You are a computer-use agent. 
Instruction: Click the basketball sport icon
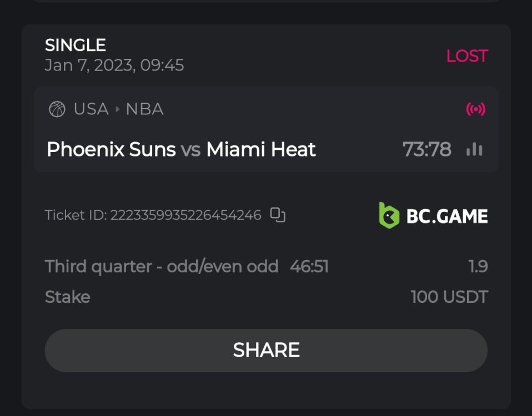tap(57, 109)
